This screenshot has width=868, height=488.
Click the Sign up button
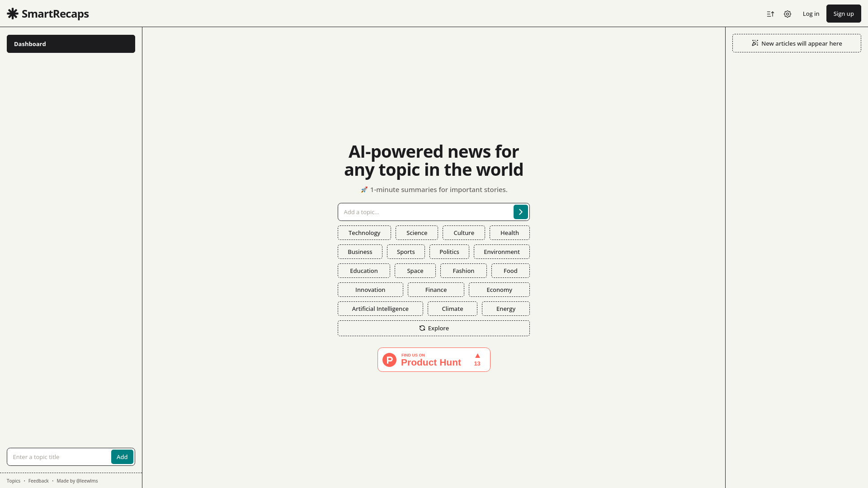pyautogui.click(x=844, y=13)
